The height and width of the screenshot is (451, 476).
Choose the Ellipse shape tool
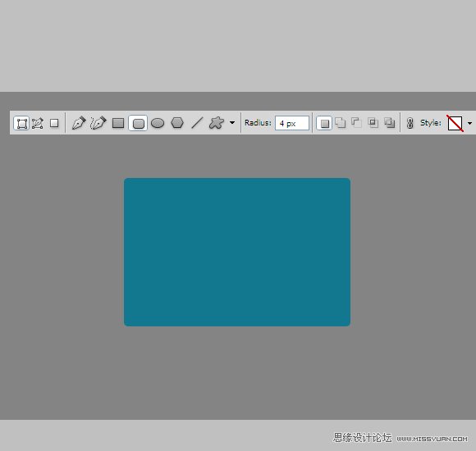point(158,123)
